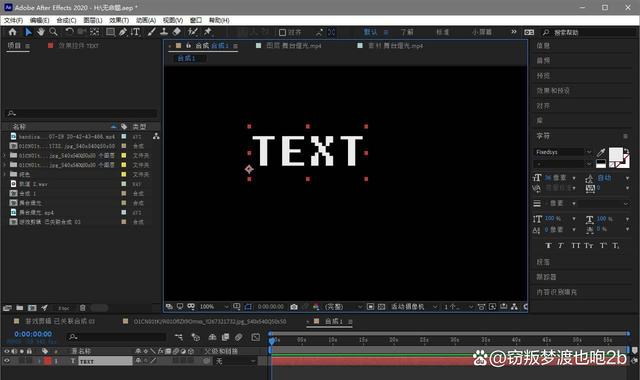Select the Roto Brush tool
Image resolution: width=640 pixels, height=380 pixels.
(193, 32)
